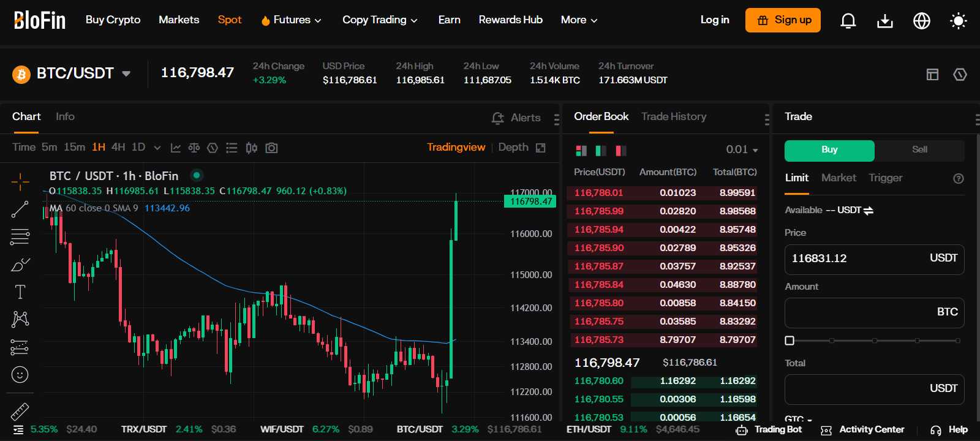This screenshot has height=441, width=980.
Task: Select the crosshair cursor tool
Action: pos(20,182)
